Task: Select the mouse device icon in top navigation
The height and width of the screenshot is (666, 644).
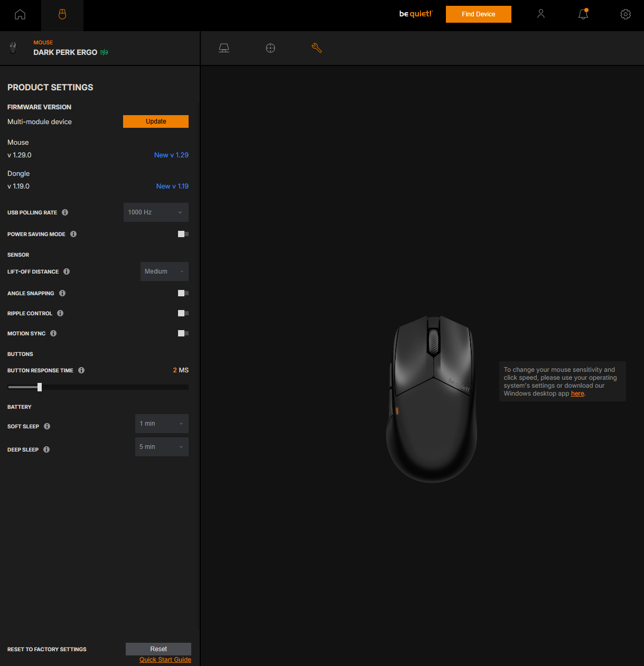Action: coord(62,15)
